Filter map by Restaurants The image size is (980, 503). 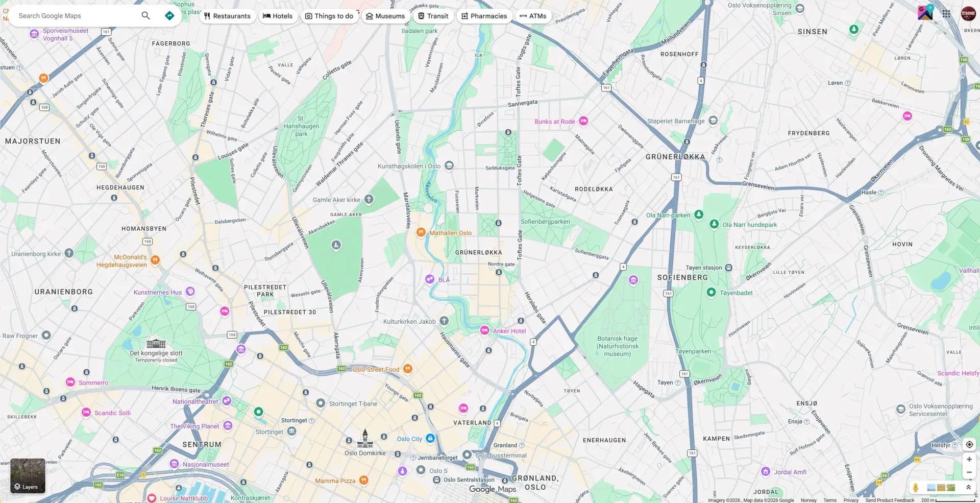[227, 16]
